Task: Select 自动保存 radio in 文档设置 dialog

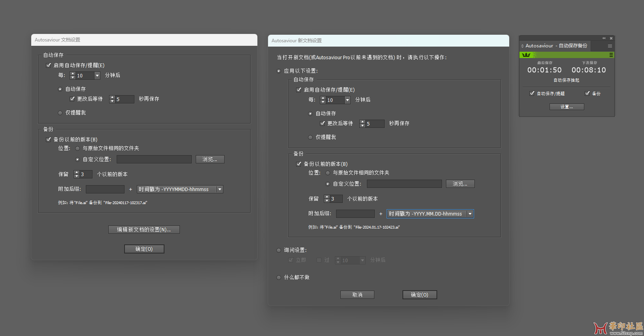Action: point(60,89)
